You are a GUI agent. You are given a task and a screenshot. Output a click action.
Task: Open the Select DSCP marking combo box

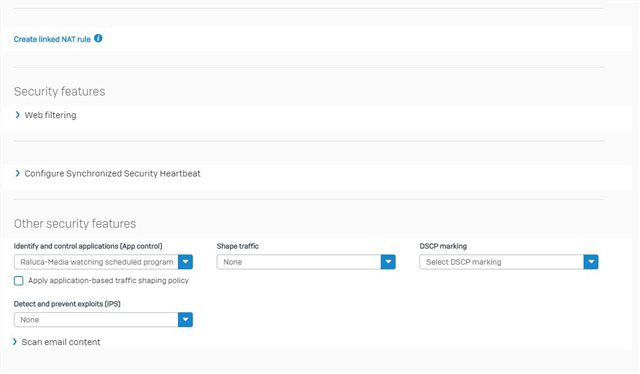pos(509,262)
